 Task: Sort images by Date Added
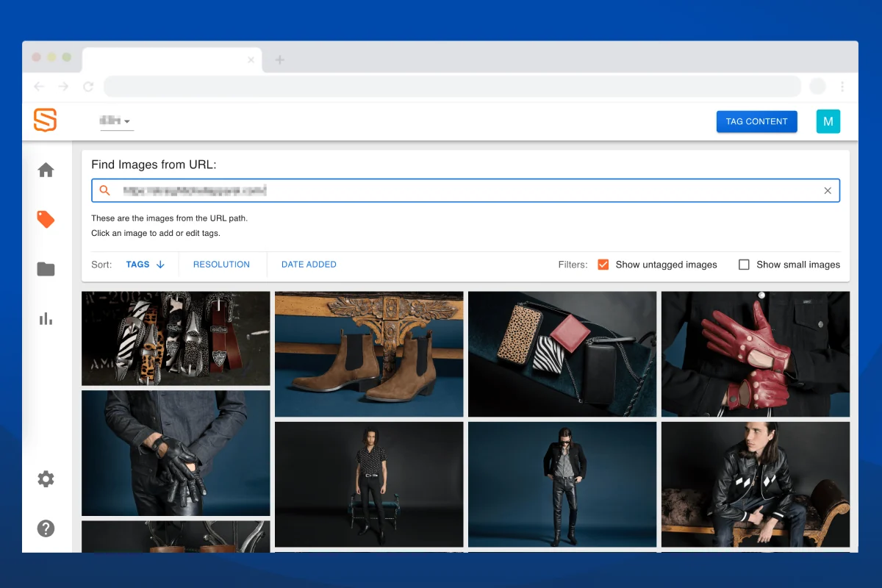click(x=309, y=265)
